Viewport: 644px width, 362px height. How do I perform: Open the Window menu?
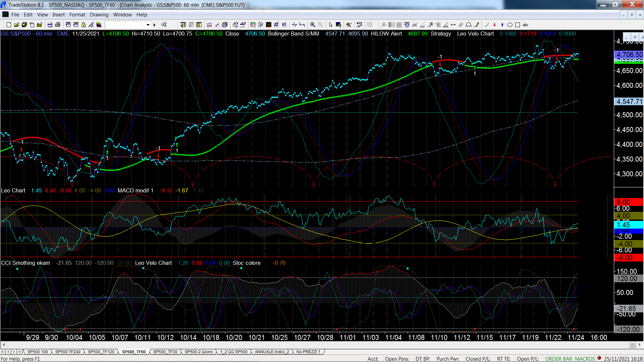tap(122, 15)
